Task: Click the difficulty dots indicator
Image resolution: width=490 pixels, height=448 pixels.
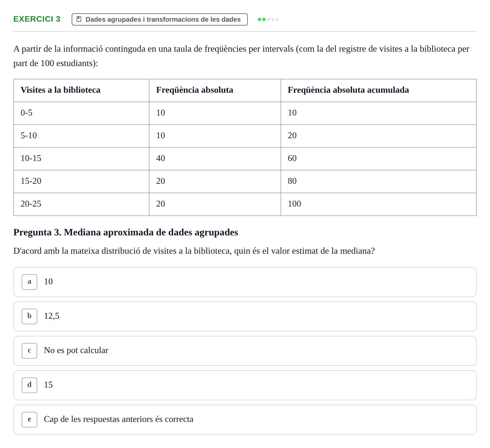Action: tap(268, 19)
